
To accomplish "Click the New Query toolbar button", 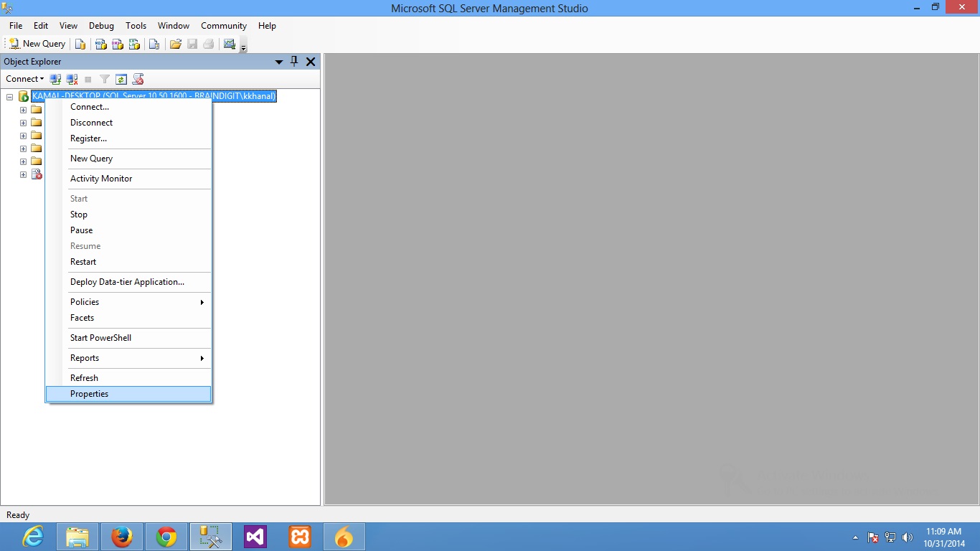I will [37, 44].
